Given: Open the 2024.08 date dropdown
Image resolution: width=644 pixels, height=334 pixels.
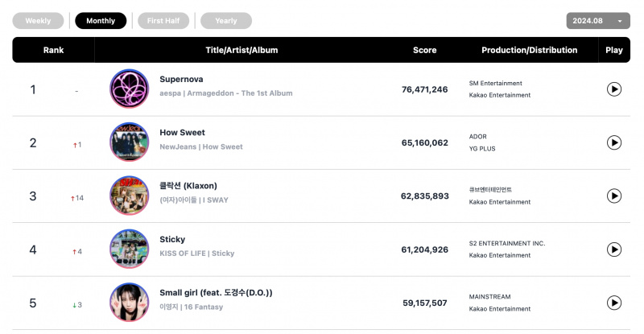Looking at the screenshot, I should (x=598, y=21).
